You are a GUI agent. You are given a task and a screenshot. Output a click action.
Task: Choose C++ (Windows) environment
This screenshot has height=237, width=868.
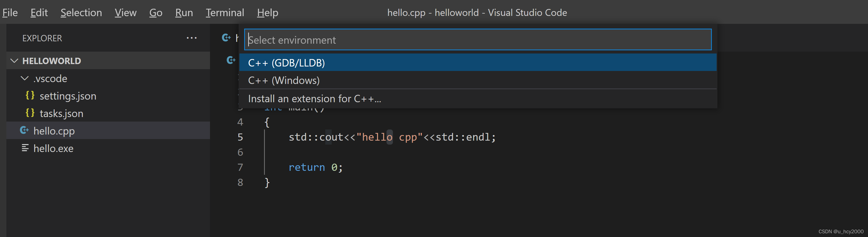[x=478, y=80]
